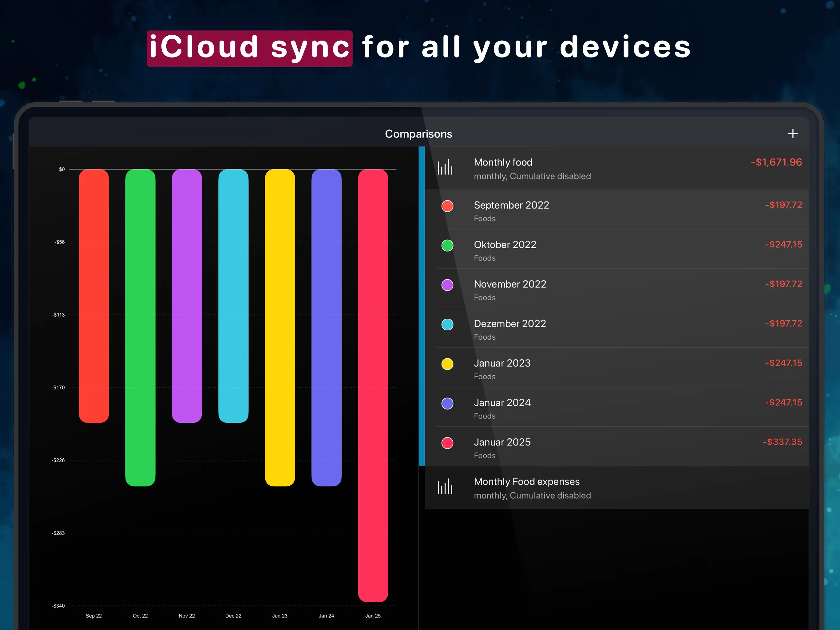Click Dezember 2022 cyan color dot

pos(447,325)
